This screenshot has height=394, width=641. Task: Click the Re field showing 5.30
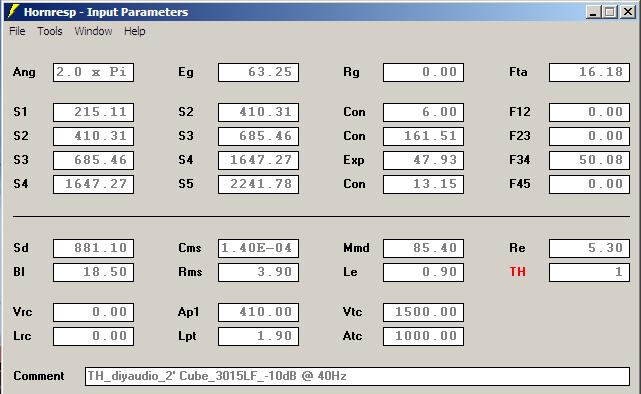(x=589, y=248)
